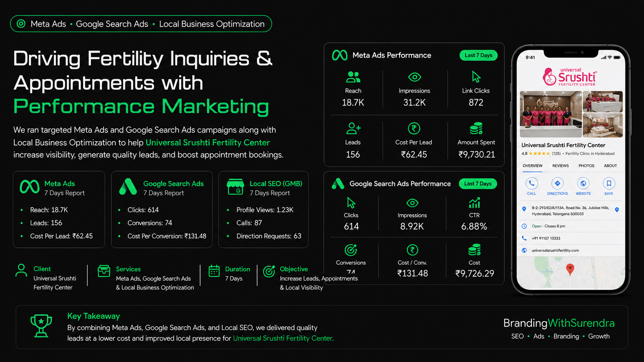Click the BrandingWithSurendra brand name
The height and width of the screenshot is (362, 644).
click(559, 323)
